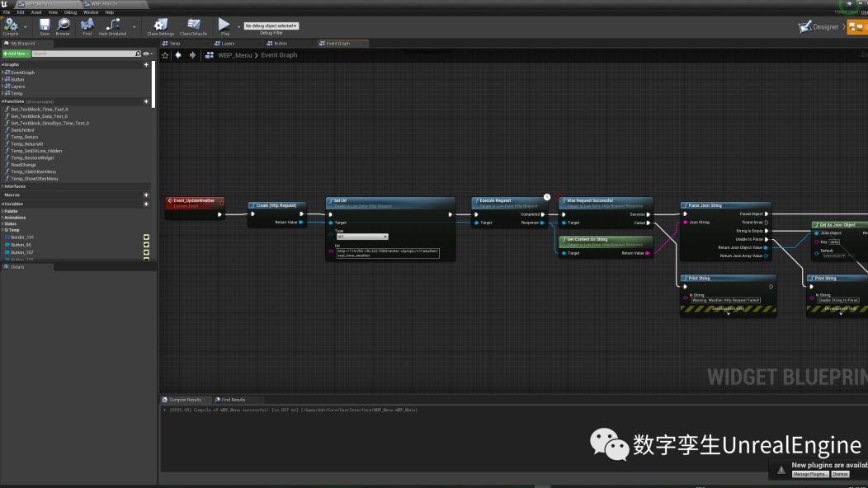The height and width of the screenshot is (488, 868).
Task: Collapse the Graphs section
Action: pyautogui.click(x=2, y=65)
